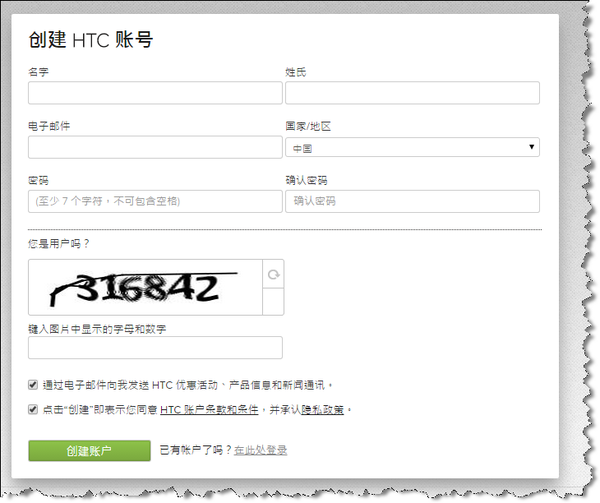Uncheck HTC email promotions newsletter checkbox
The height and width of the screenshot is (503, 600).
[33, 384]
